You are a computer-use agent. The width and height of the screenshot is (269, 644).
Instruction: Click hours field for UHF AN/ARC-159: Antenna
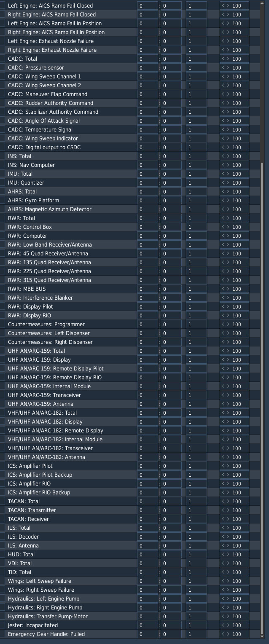tap(147, 404)
